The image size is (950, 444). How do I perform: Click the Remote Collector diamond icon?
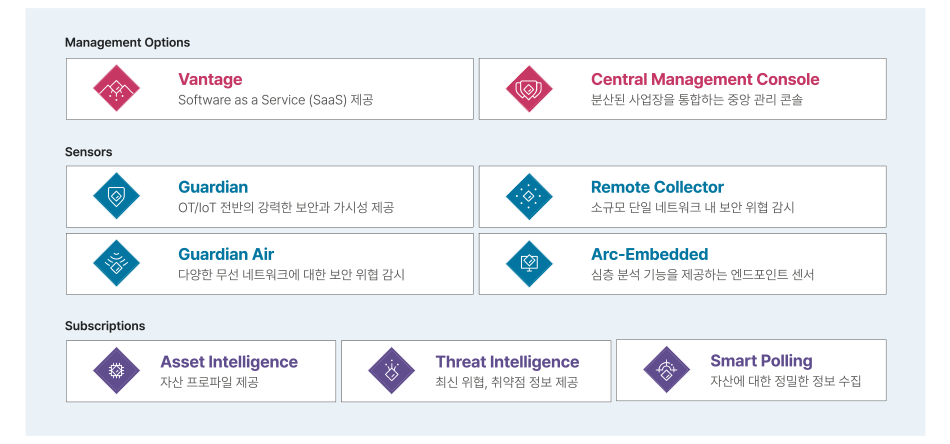tap(529, 197)
